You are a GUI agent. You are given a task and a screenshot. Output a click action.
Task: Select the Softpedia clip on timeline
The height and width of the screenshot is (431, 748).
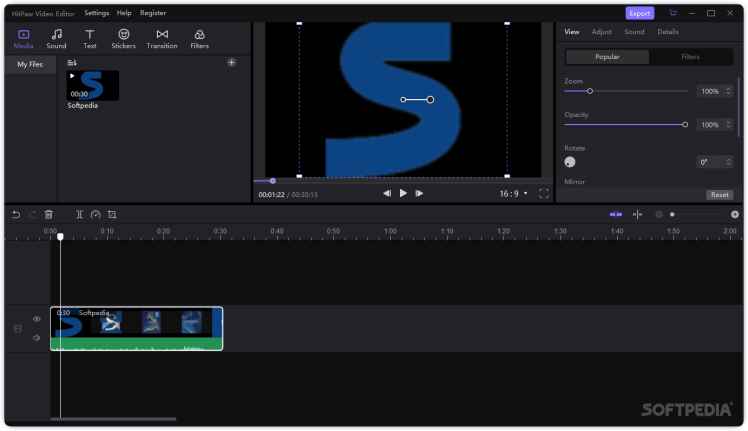point(136,328)
